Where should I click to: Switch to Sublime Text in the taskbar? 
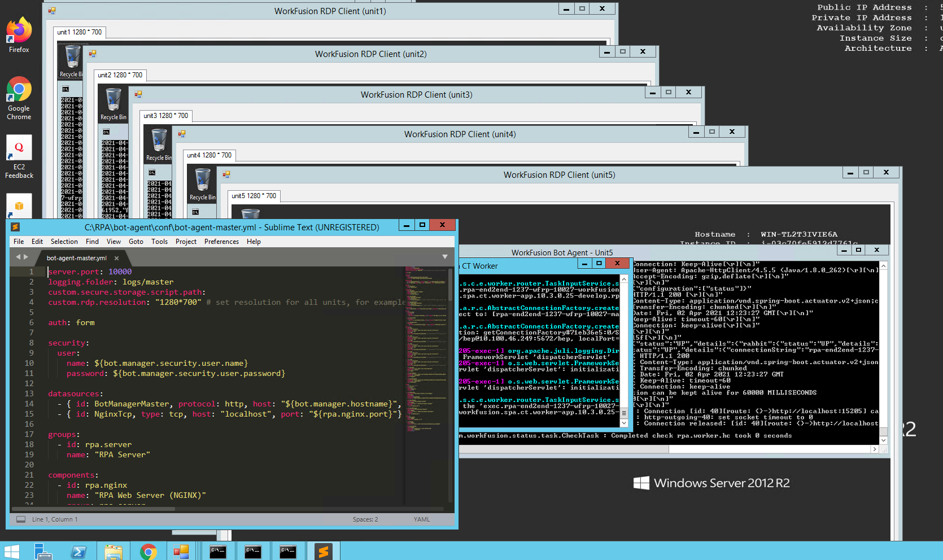pyautogui.click(x=324, y=552)
